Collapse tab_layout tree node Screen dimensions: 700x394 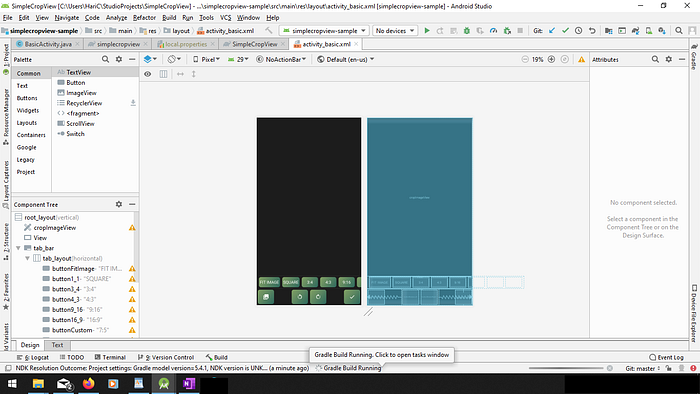[27, 258]
